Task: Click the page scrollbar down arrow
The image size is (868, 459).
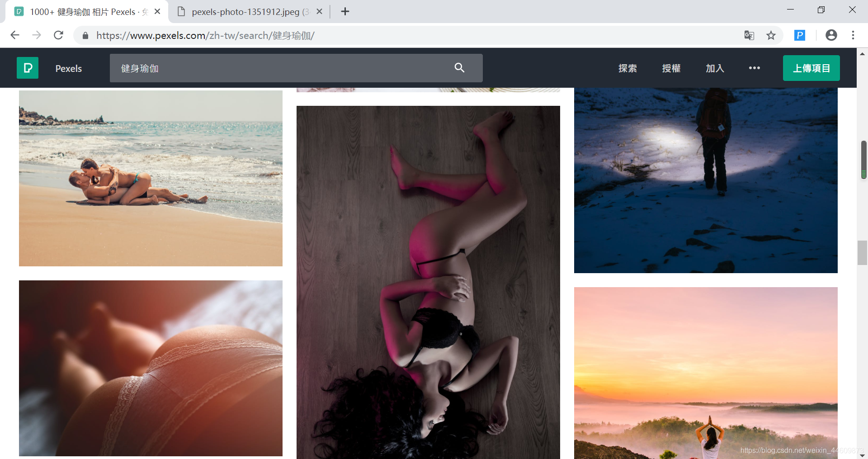Action: (x=863, y=455)
